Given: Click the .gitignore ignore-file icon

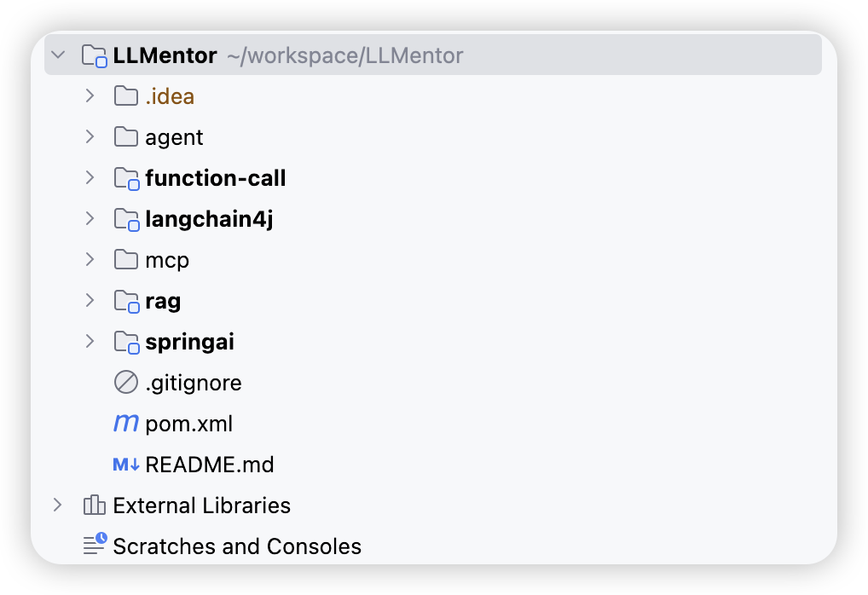Looking at the screenshot, I should (126, 383).
